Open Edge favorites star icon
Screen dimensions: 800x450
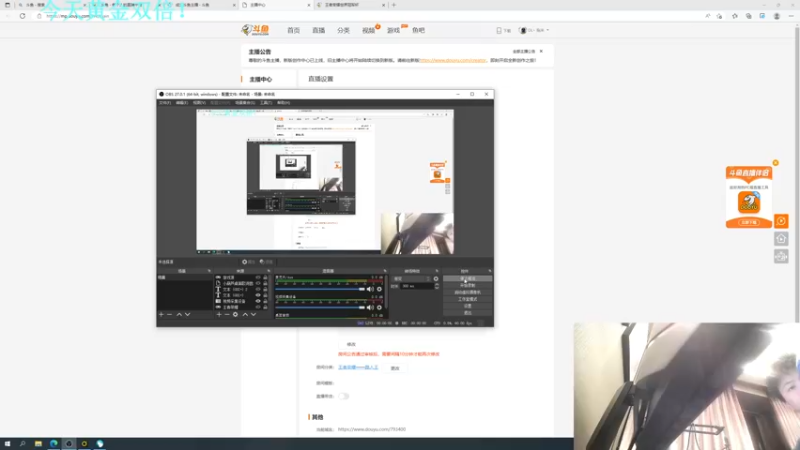click(x=735, y=16)
